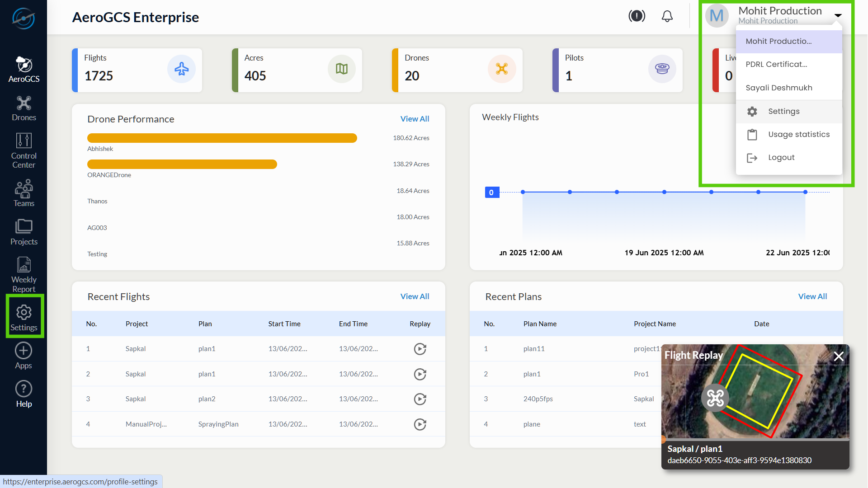
Task: Replay the ManualProj SprayingPlan flight
Action: point(420,424)
